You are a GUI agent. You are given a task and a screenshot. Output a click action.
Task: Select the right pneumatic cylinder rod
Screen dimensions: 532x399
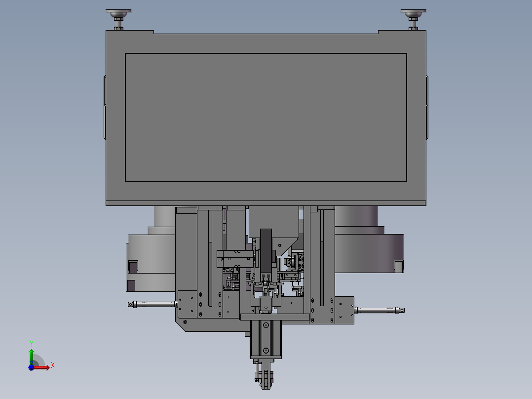pyautogui.click(x=380, y=310)
